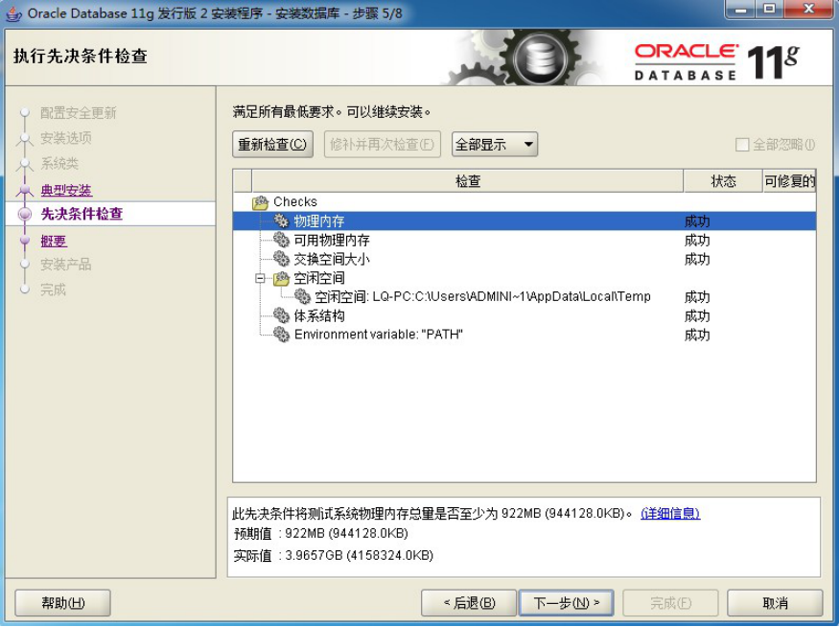Select 安装产品 step in sidebar
840x627 pixels.
[66, 265]
